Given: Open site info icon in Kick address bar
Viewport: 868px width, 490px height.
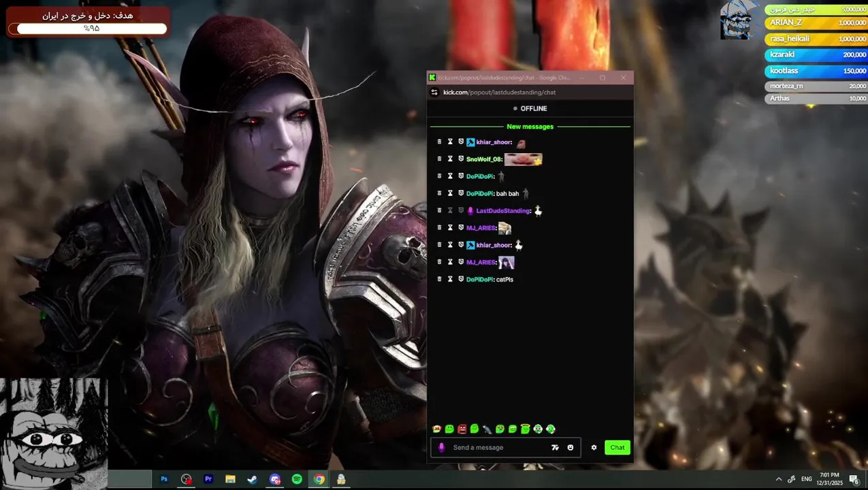Looking at the screenshot, I should click(434, 92).
